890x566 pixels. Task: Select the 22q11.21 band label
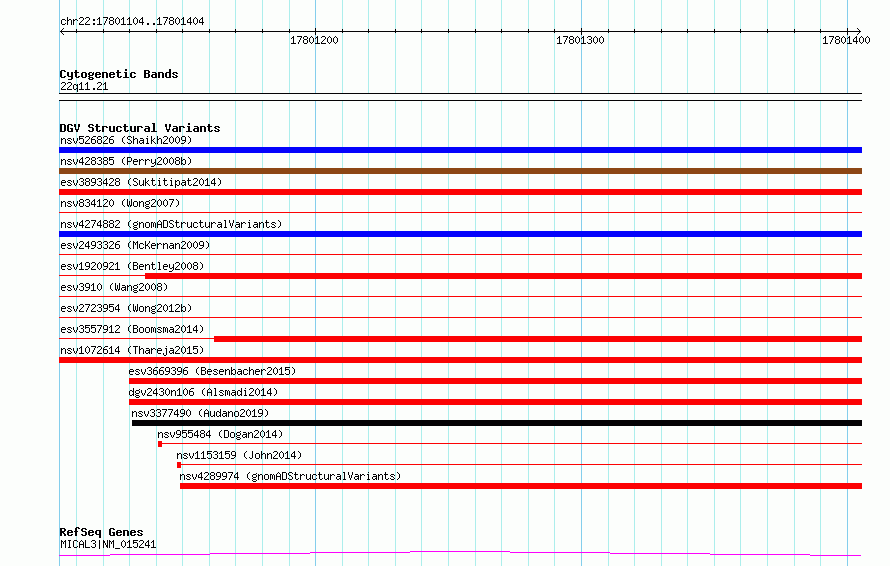point(84,86)
